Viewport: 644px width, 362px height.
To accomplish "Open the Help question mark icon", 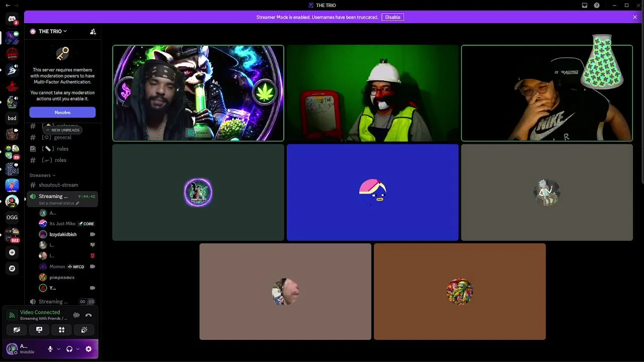I will click(x=597, y=6).
